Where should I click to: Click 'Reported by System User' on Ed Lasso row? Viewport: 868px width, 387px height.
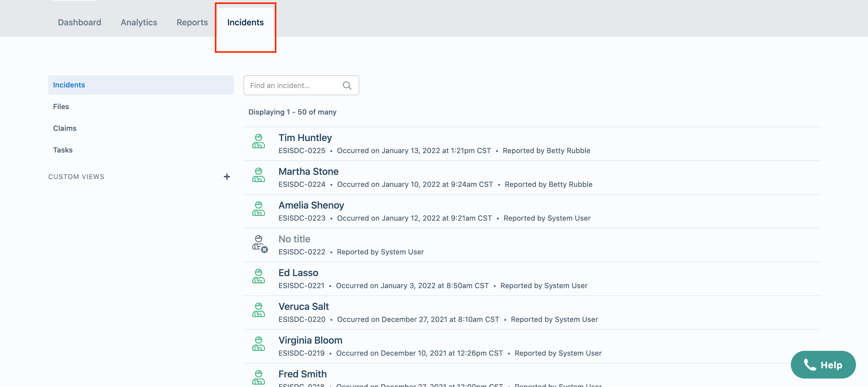tap(543, 285)
